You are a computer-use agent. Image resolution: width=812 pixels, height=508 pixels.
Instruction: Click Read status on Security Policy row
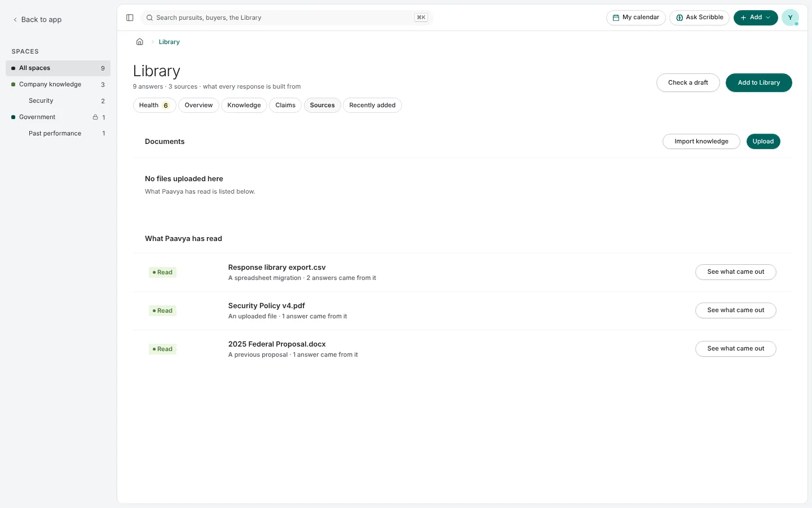[x=162, y=311]
